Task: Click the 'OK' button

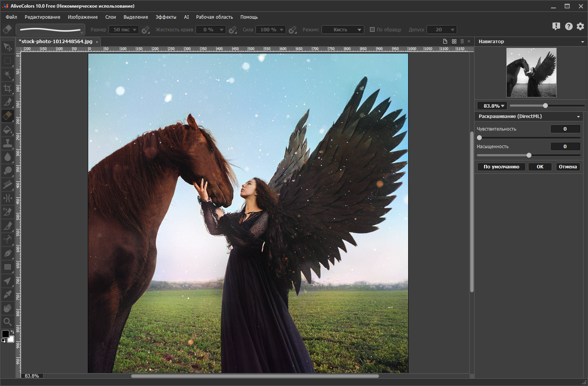Action: (x=540, y=167)
